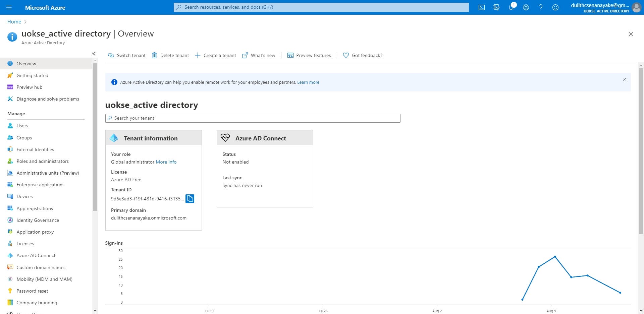Click the Azure AD Free license text
The width and height of the screenshot is (644, 314).
coord(126,180)
